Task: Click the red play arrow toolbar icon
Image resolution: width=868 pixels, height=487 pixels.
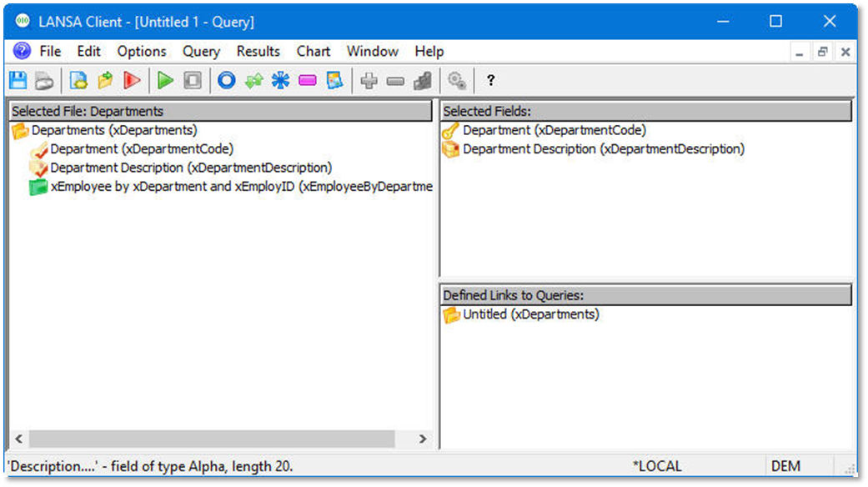Action: [132, 81]
